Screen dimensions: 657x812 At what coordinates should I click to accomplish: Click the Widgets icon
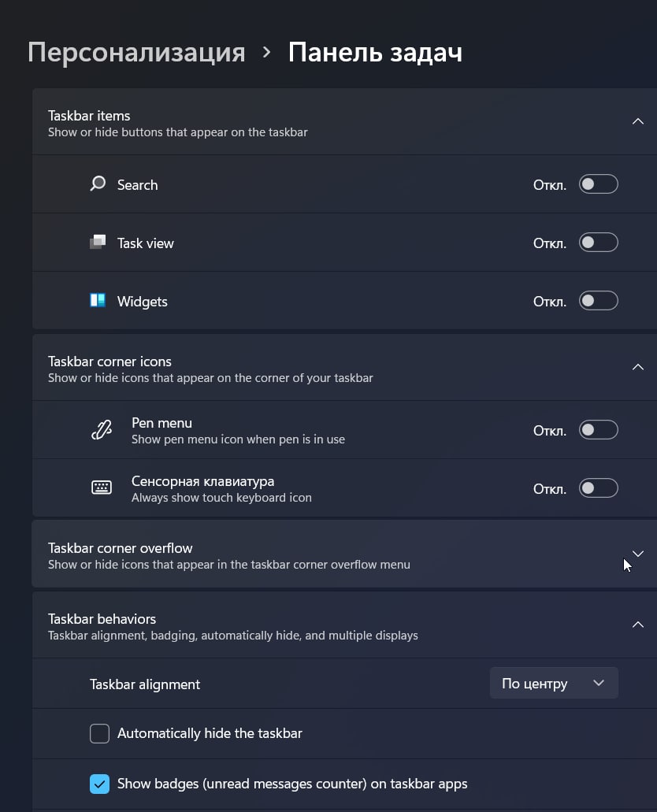(98, 300)
